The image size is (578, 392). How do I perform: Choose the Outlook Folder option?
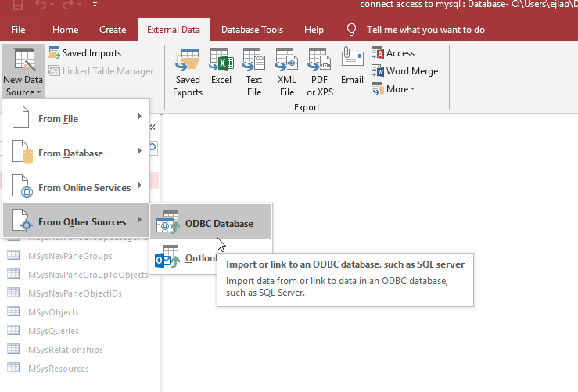(184, 257)
